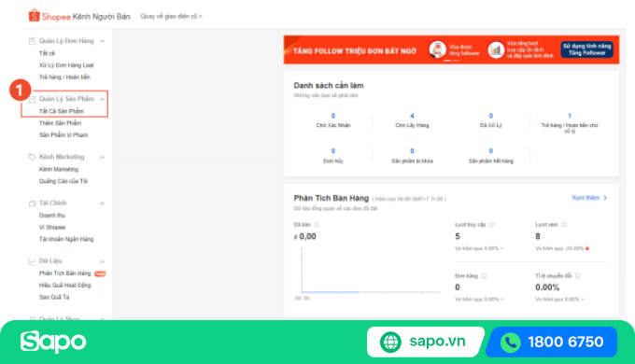Open Ví Shopee
Screen dimensions: 635x364
pos(52,227)
